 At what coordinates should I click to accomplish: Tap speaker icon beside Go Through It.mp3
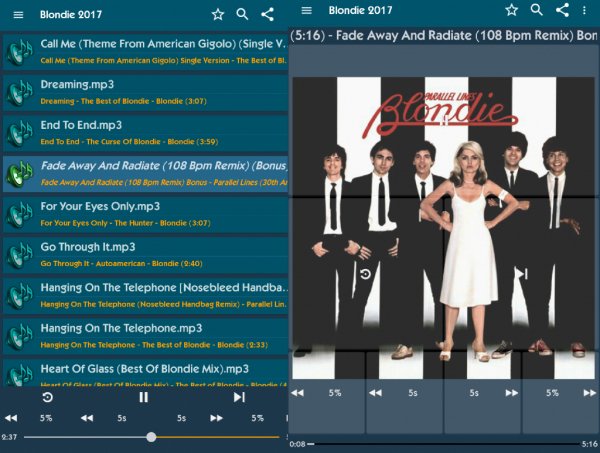click(19, 255)
